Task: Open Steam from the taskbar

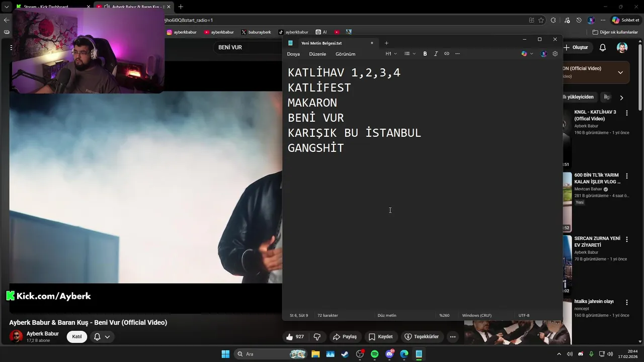Action: tap(345, 354)
